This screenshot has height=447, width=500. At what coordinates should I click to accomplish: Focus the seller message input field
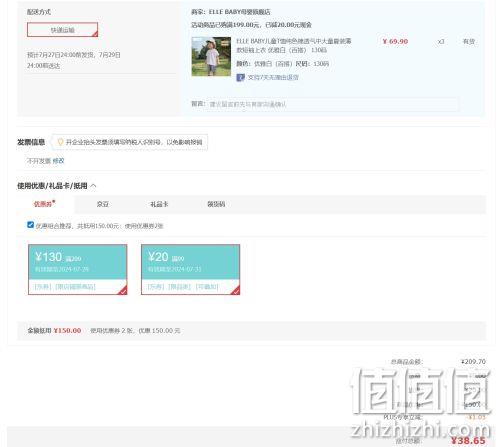(333, 104)
